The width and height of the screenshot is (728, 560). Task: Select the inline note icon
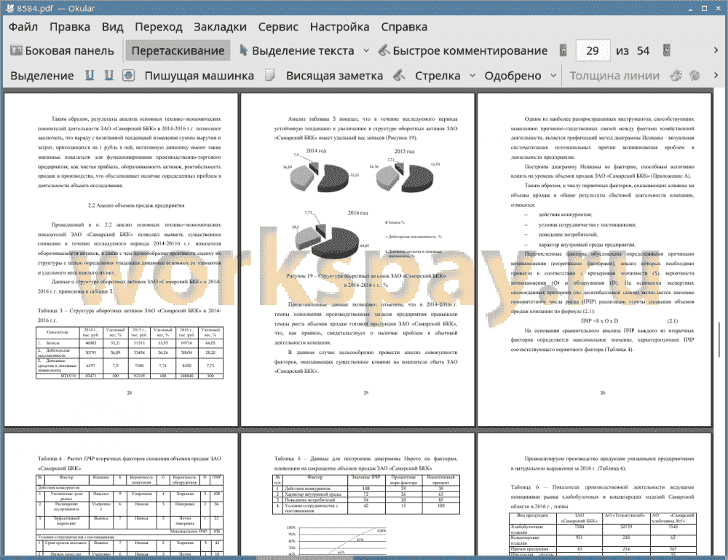(270, 75)
